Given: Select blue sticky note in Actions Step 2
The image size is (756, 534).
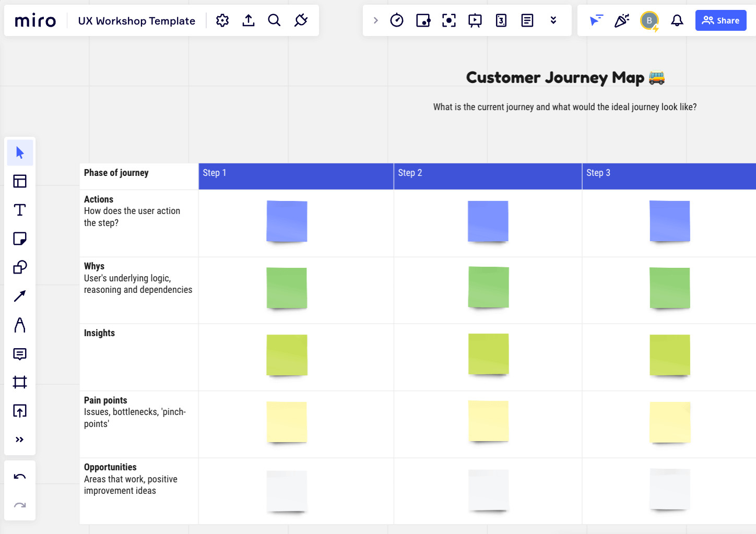Looking at the screenshot, I should (488, 221).
